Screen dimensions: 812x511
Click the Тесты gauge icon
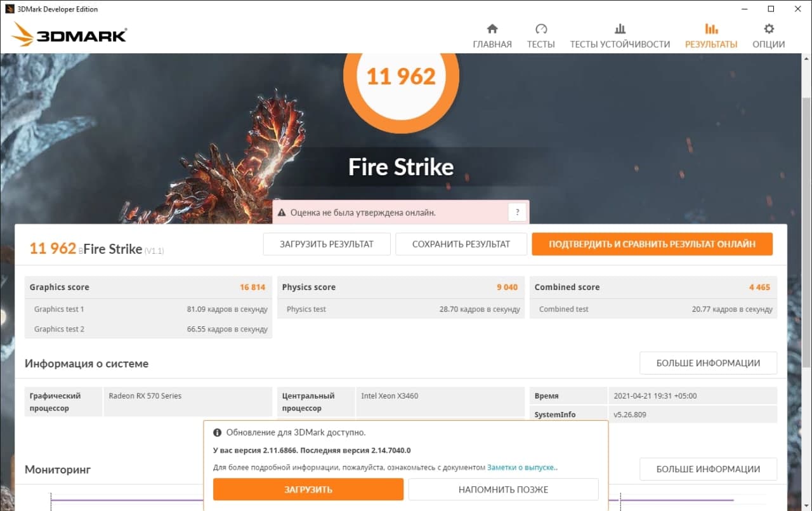click(x=541, y=29)
